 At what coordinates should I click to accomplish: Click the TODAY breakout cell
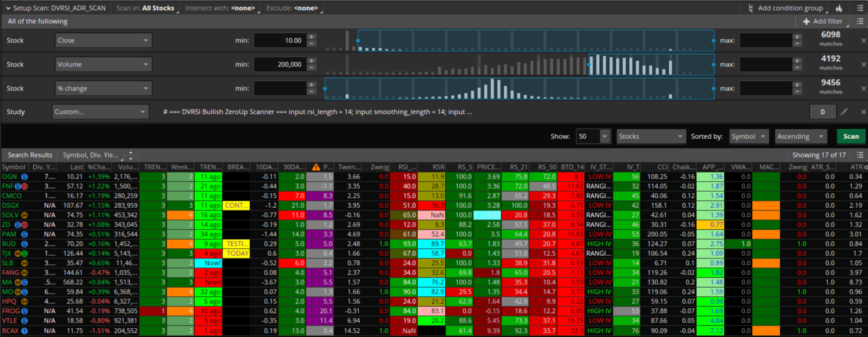click(237, 253)
